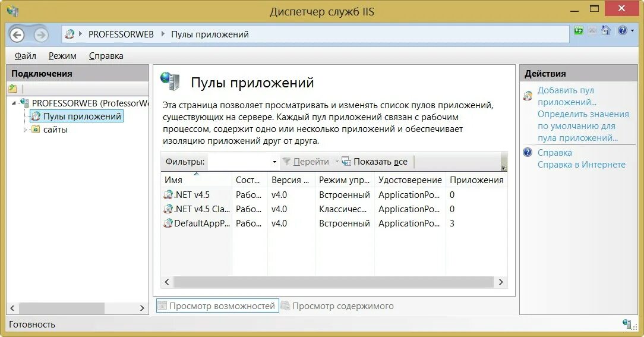Expand breadcrumb arrow after PROFESSORWEB
Screen dimensions: 644x337
[163, 34]
